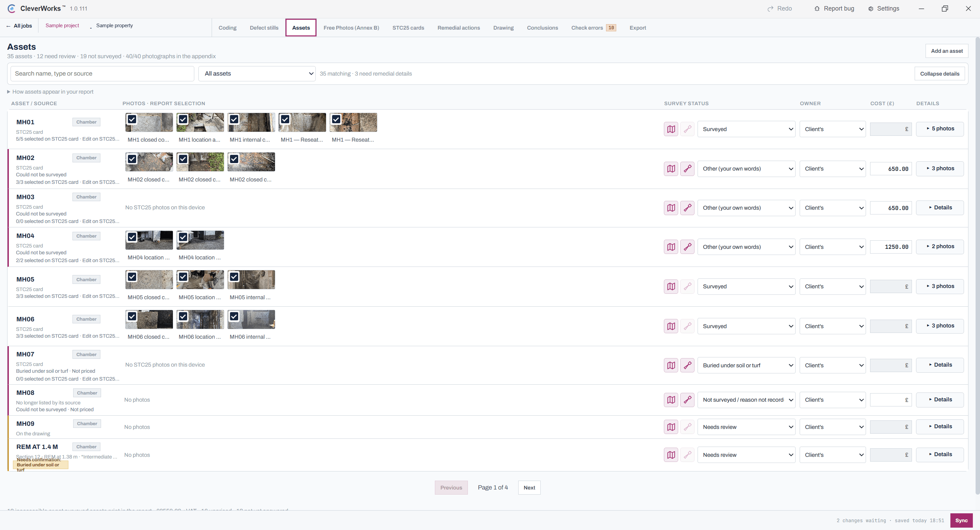Click the search name, type or source field

pos(102,74)
